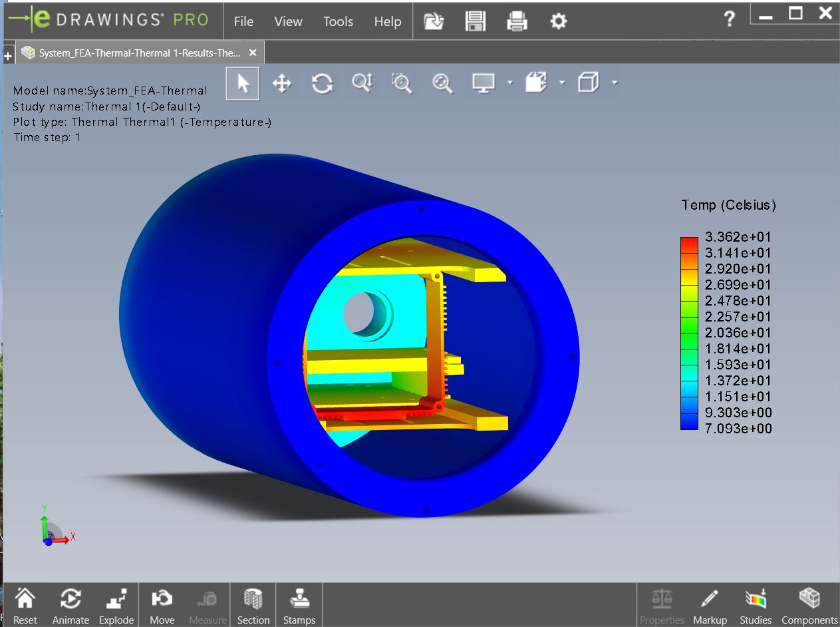The width and height of the screenshot is (840, 627).
Task: Expand the display style dropdown arrow
Action: 615,83
